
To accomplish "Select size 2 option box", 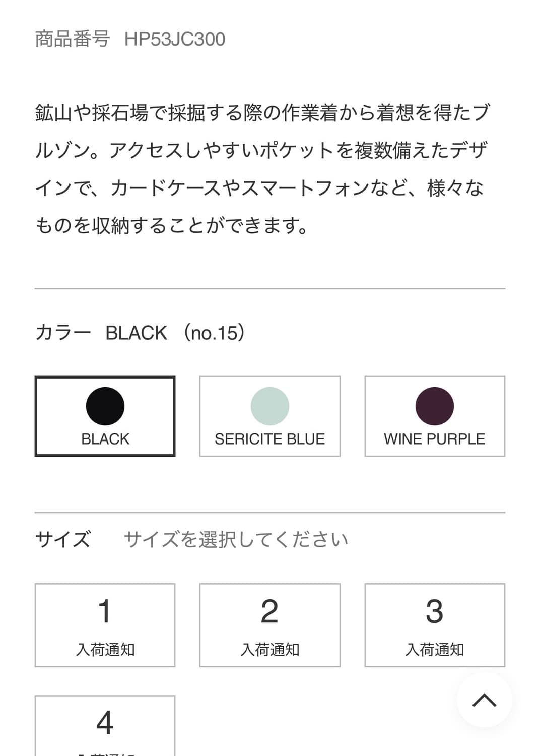I will click(269, 625).
